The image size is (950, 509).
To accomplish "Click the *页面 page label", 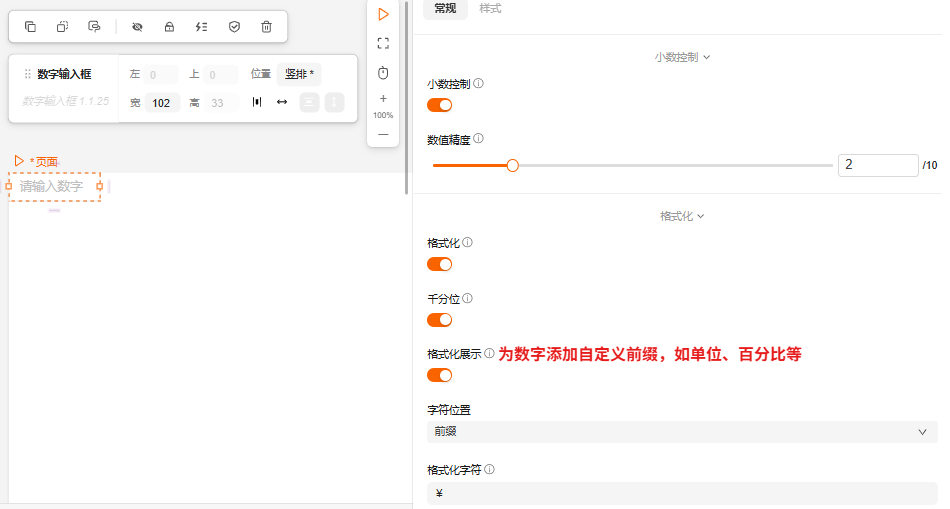I will point(44,162).
